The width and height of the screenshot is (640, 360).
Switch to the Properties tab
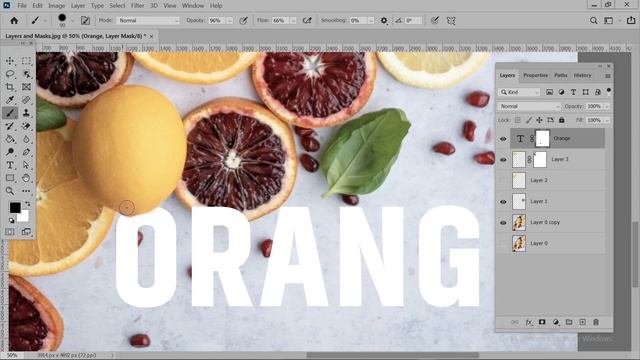click(536, 75)
